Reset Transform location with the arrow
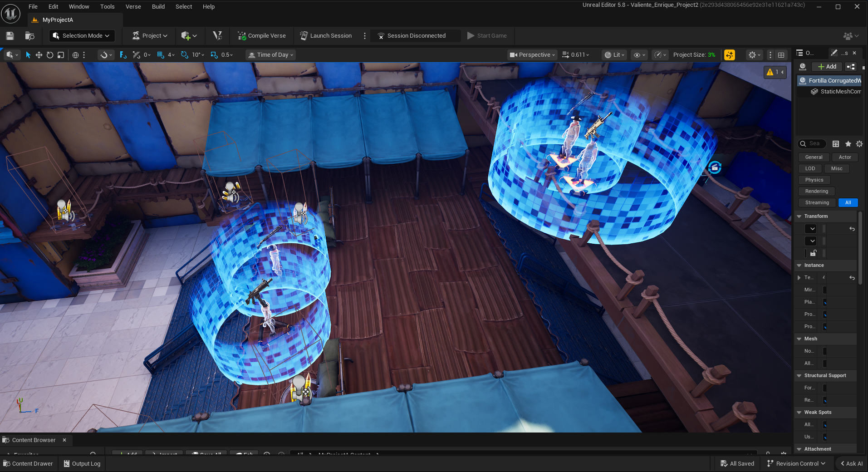The image size is (868, 472). click(852, 229)
